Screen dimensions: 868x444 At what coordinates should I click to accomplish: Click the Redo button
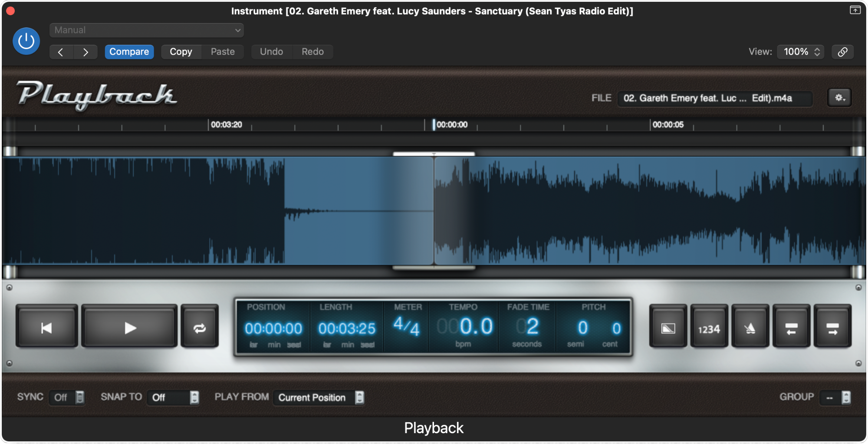click(x=312, y=52)
